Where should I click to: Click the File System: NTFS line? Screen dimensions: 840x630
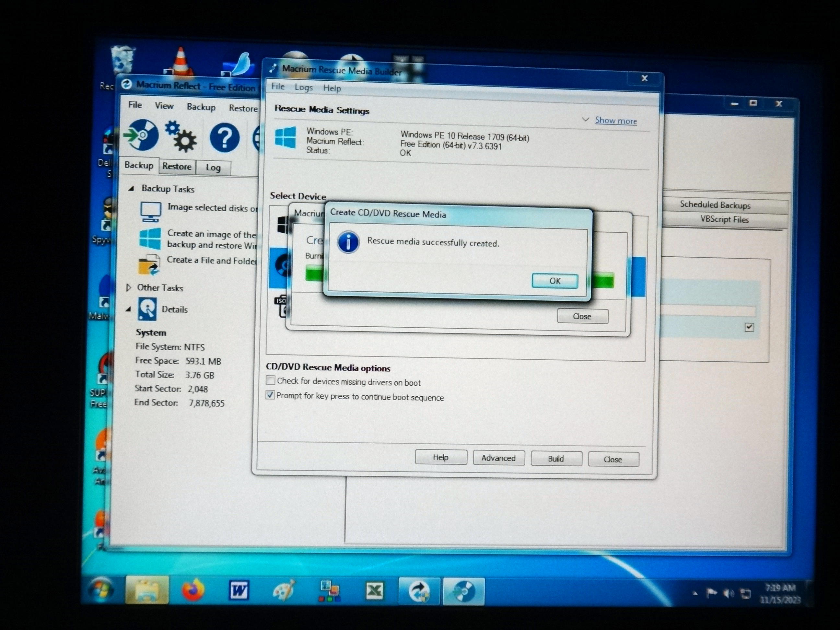click(170, 347)
